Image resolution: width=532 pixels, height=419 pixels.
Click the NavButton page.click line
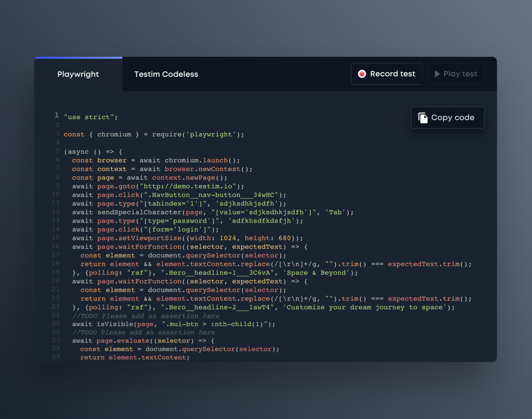pyautogui.click(x=179, y=195)
